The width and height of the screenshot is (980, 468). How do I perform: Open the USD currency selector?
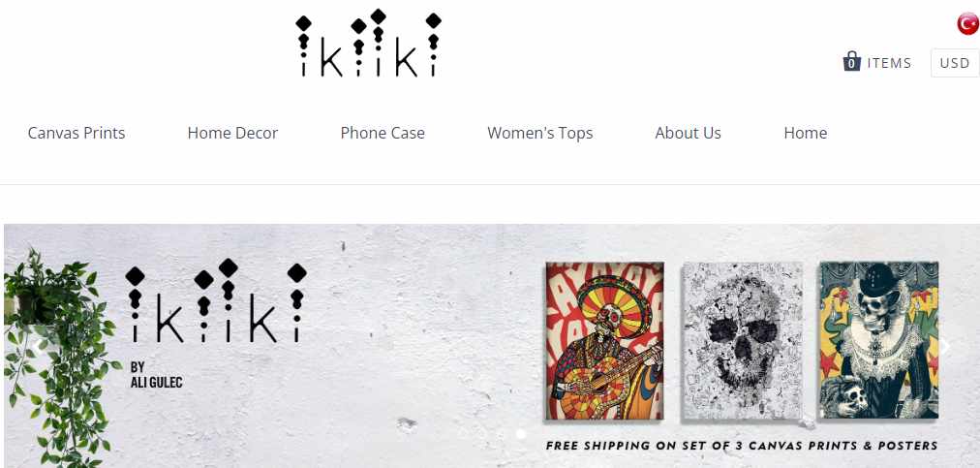point(955,63)
